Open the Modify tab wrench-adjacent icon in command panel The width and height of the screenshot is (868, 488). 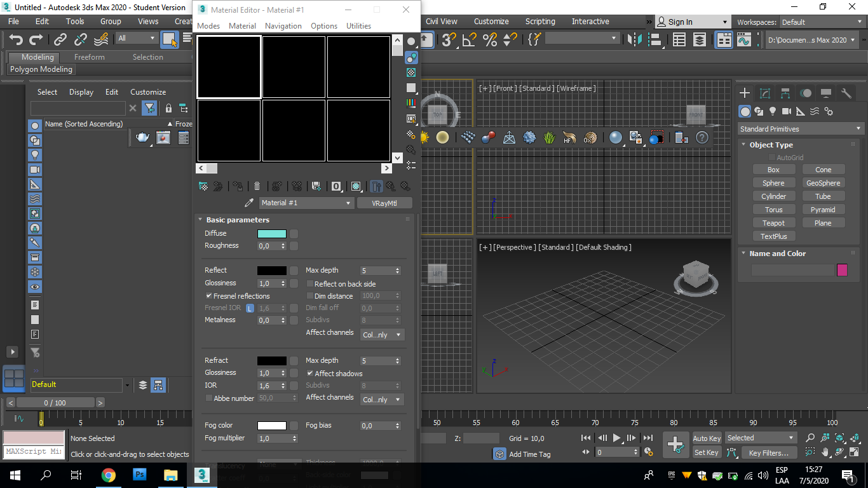tap(765, 93)
